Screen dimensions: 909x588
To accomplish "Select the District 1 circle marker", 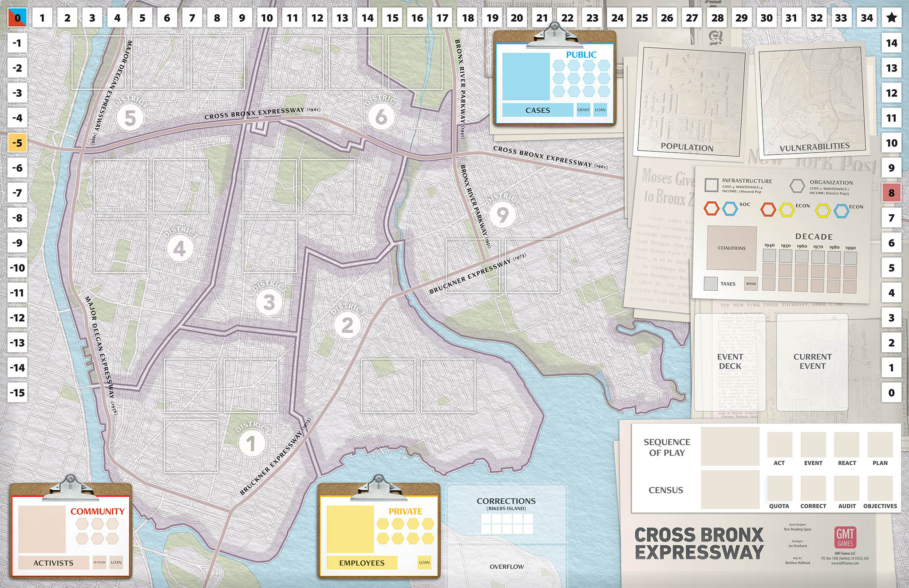I will pyautogui.click(x=251, y=443).
